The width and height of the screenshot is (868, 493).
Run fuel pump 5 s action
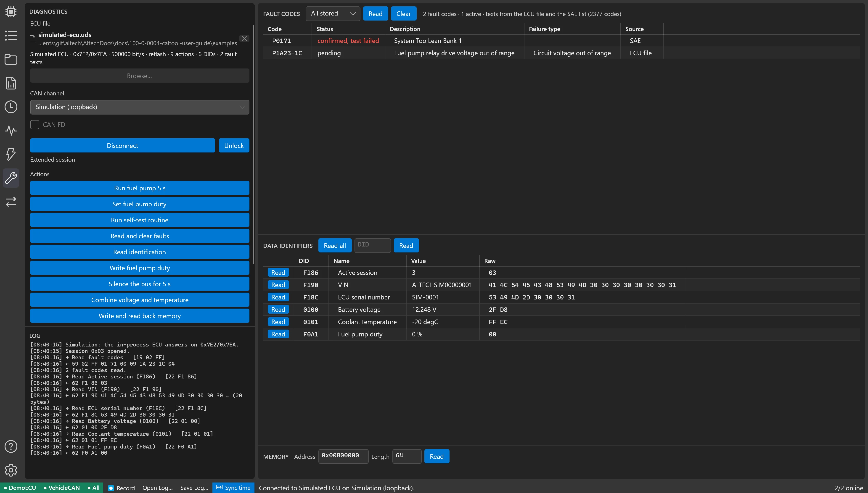pyautogui.click(x=140, y=188)
